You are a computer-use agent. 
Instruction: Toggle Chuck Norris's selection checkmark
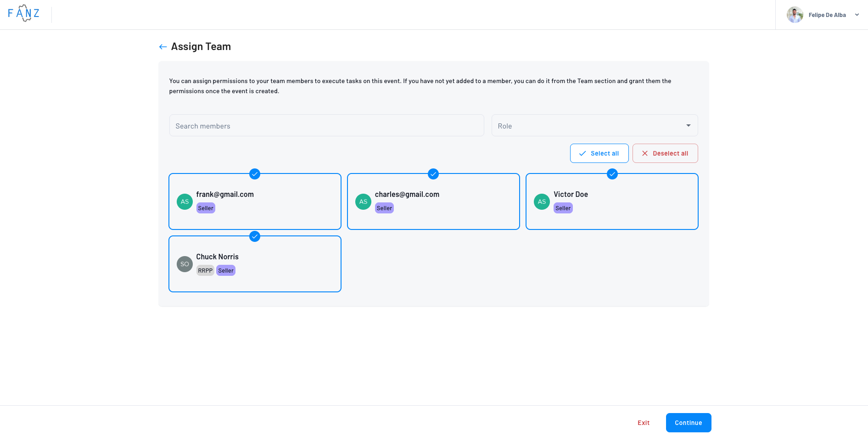pyautogui.click(x=255, y=236)
